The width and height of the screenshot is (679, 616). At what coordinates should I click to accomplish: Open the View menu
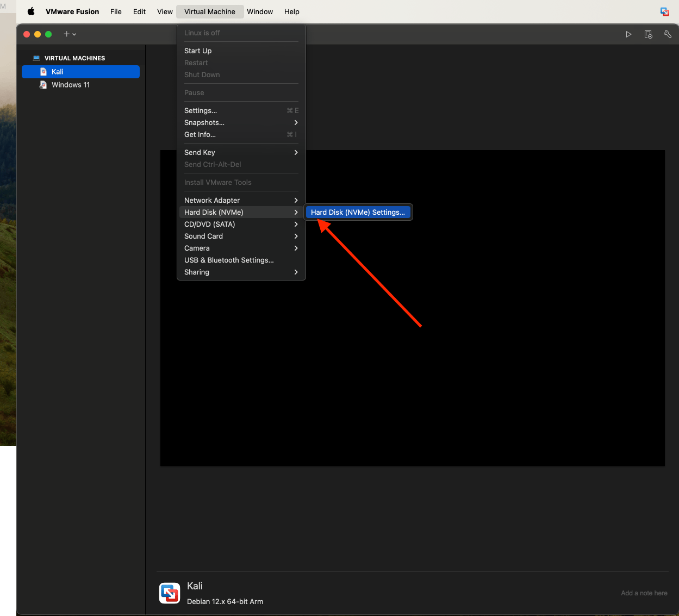point(165,11)
